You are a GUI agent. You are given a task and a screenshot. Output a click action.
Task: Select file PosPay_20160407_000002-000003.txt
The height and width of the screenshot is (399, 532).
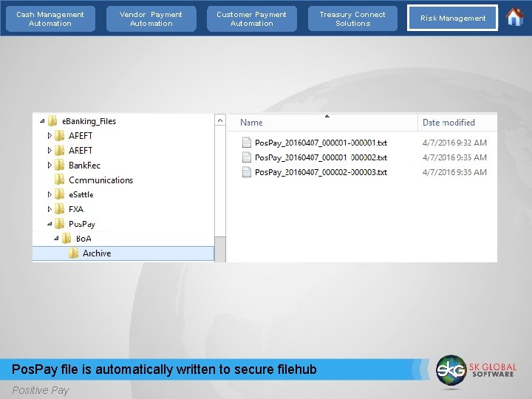point(321,172)
